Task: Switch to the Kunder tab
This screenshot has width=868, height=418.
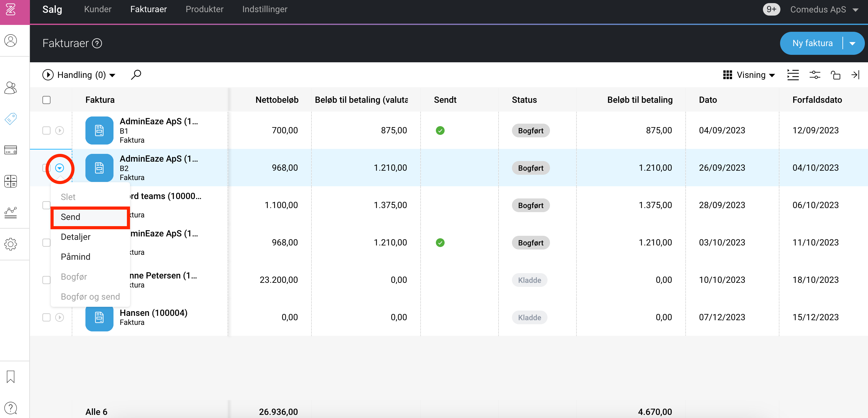Action: (x=98, y=9)
